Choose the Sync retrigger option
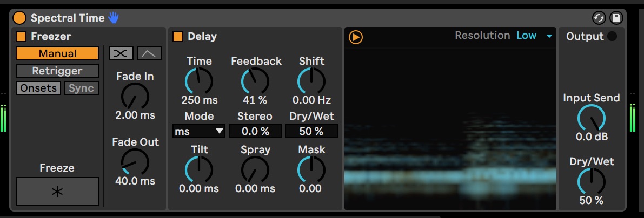 pyautogui.click(x=82, y=88)
